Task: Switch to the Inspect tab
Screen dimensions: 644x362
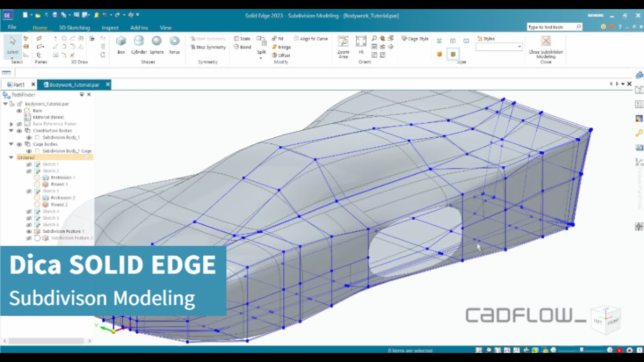Action: [x=110, y=28]
